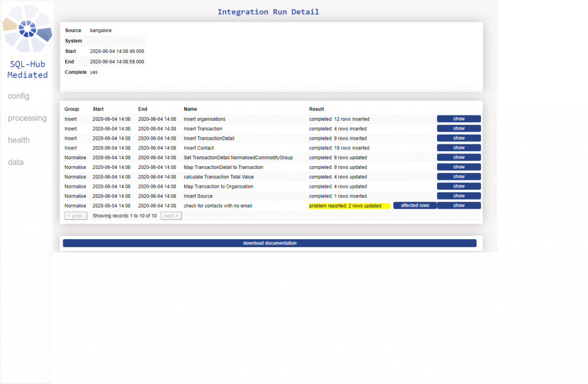Viewport: 588px width, 384px height.
Task: Show details for check for contacts row
Action: coord(459,206)
